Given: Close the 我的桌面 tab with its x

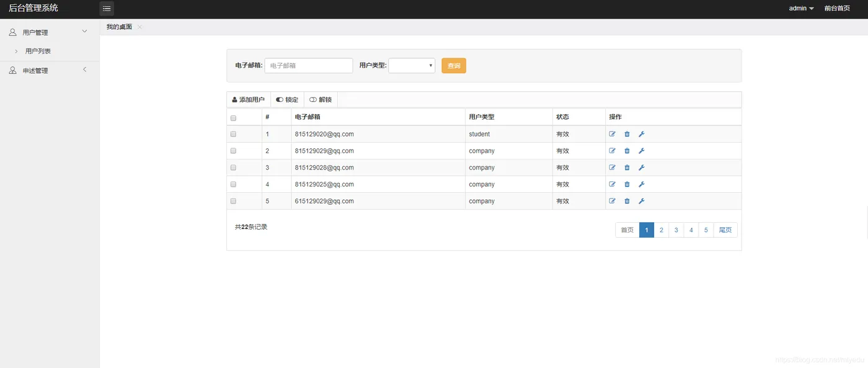Looking at the screenshot, I should [x=139, y=27].
